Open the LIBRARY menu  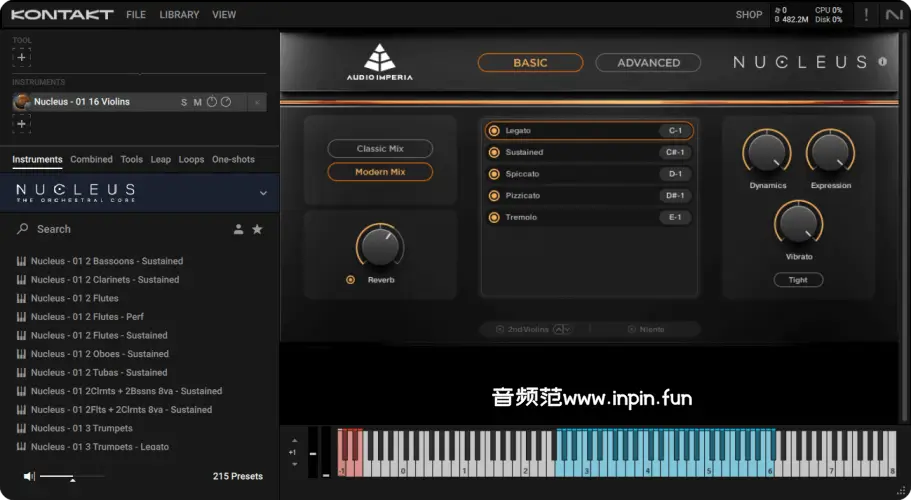tap(179, 15)
